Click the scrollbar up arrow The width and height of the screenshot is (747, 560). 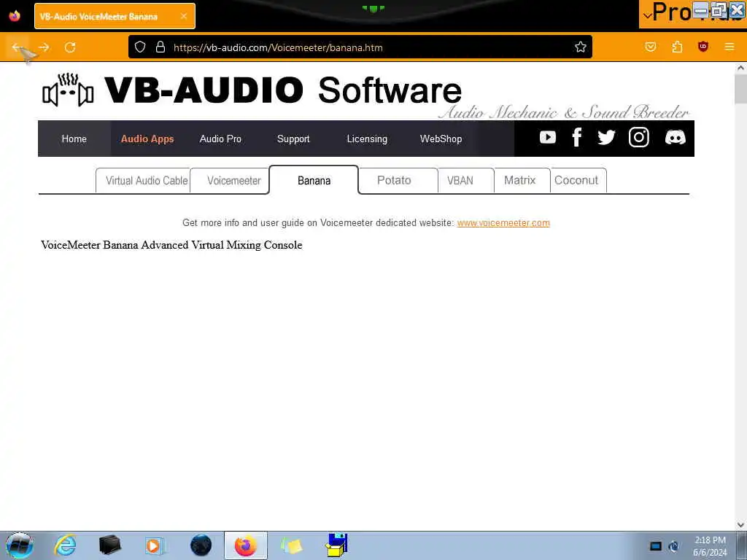pyautogui.click(x=740, y=68)
